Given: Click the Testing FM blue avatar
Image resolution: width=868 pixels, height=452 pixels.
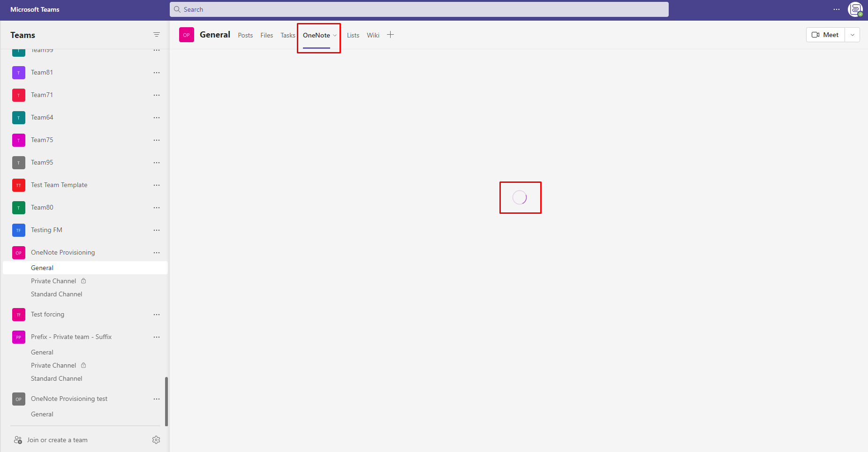Looking at the screenshot, I should (19, 230).
